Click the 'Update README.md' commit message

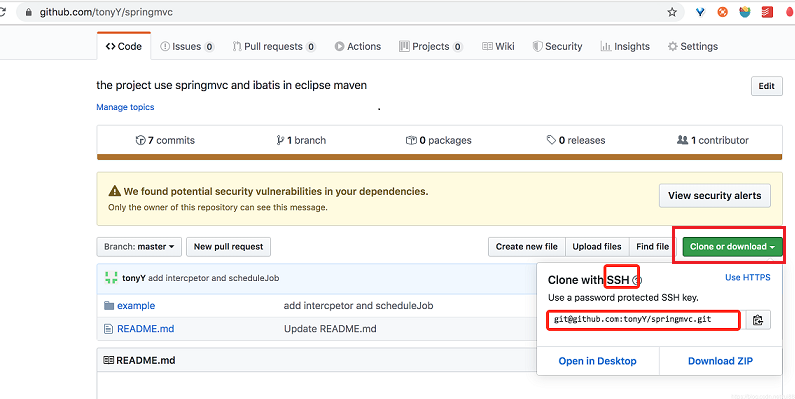[330, 329]
